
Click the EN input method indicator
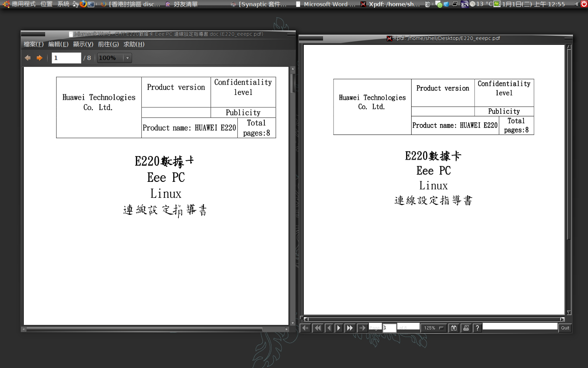tap(464, 4)
